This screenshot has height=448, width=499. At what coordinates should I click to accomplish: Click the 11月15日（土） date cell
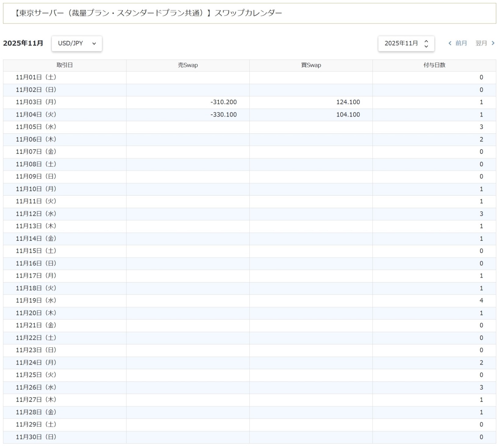65,251
